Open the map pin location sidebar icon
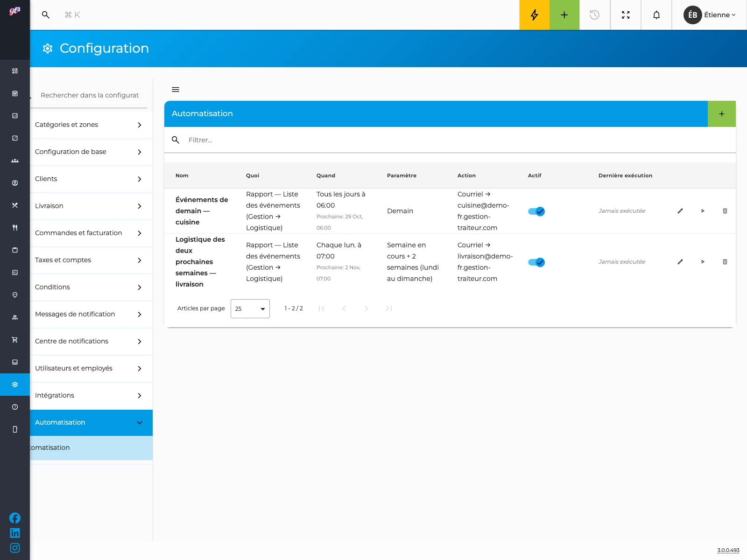This screenshot has width=747, height=560. pyautogui.click(x=15, y=295)
